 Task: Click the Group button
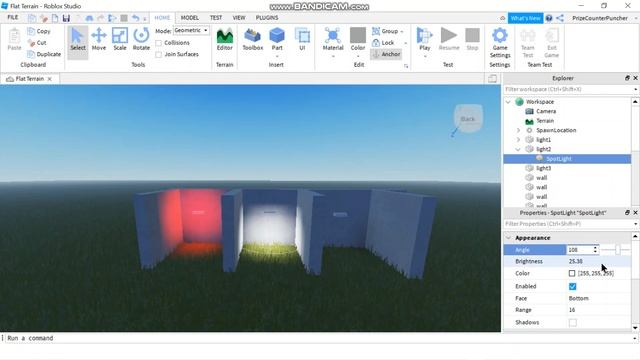pyautogui.click(x=385, y=31)
